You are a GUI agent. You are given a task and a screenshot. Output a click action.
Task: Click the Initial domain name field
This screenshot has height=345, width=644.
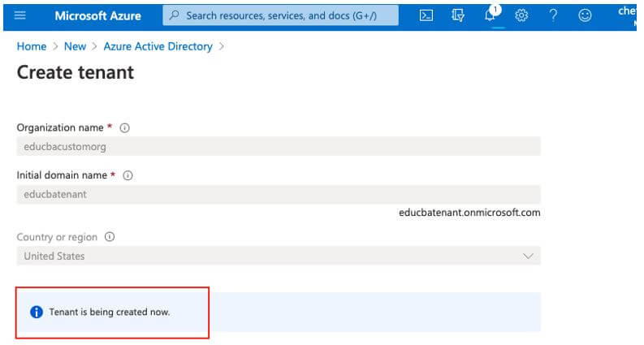point(279,195)
